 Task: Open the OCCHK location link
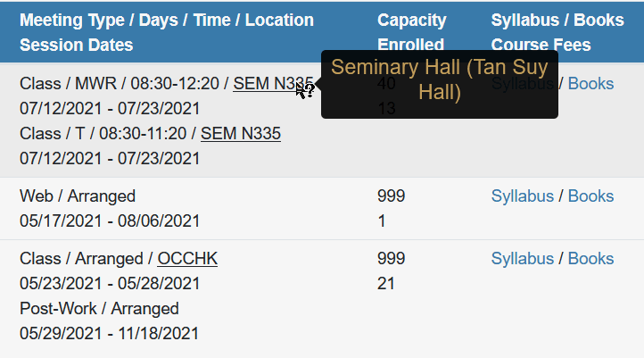point(187,259)
